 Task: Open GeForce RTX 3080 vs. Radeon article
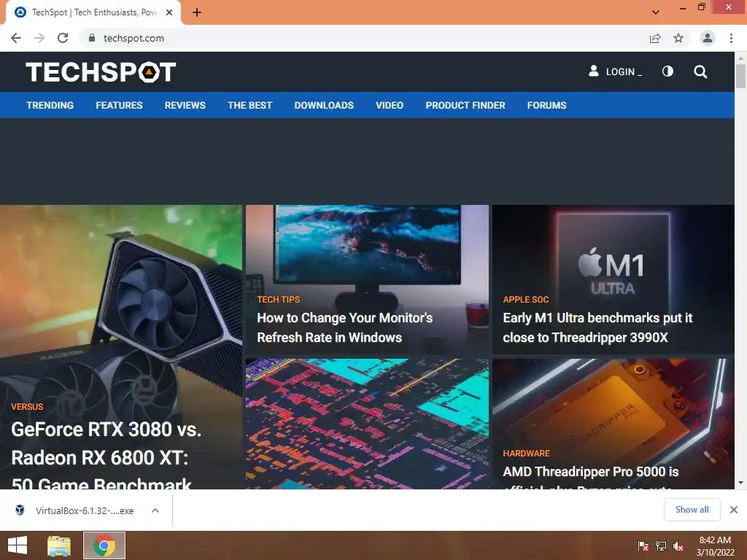[x=107, y=456]
